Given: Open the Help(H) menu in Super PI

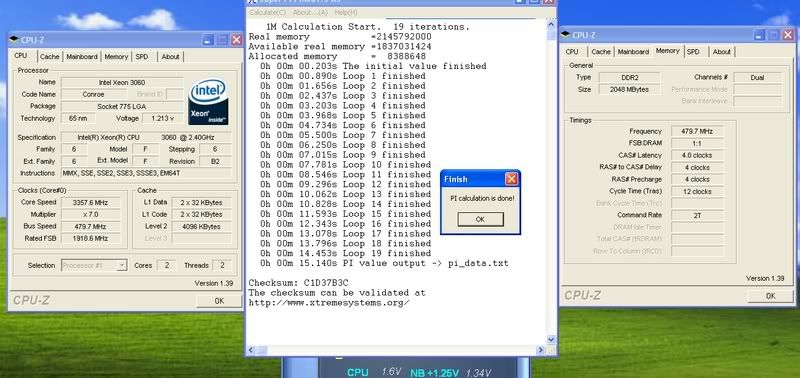Looking at the screenshot, I should (x=345, y=12).
